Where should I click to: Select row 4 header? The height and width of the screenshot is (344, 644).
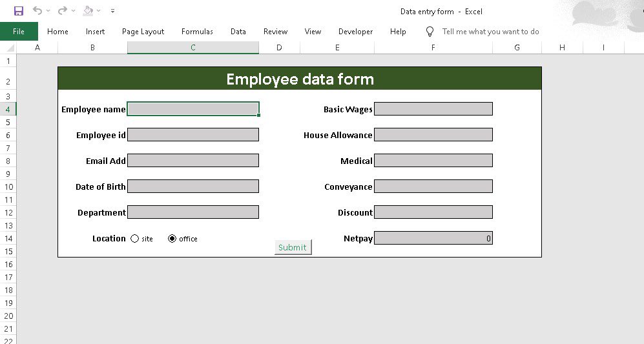(8, 109)
